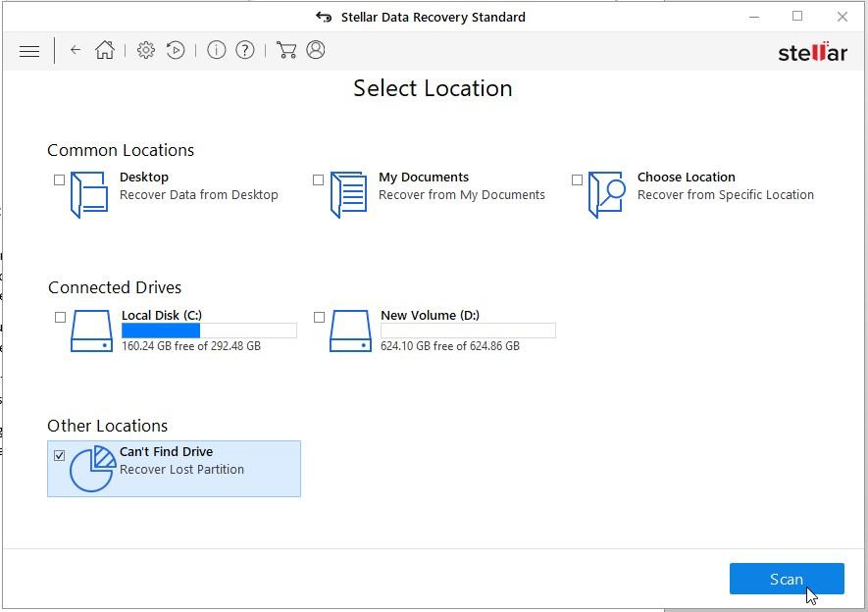Click 'Recover Data from Desktop' text
The height and width of the screenshot is (612, 868).
[199, 195]
